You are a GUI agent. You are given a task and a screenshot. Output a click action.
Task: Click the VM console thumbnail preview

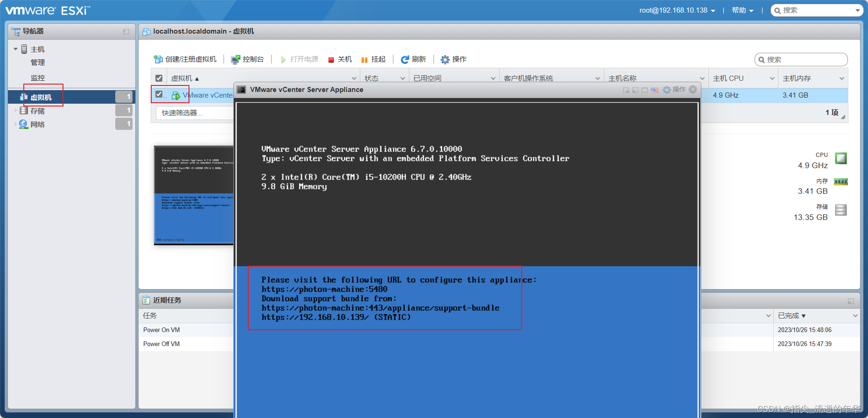pos(194,195)
